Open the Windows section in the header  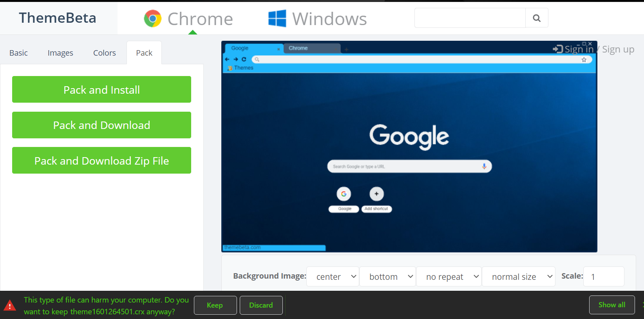click(x=318, y=18)
